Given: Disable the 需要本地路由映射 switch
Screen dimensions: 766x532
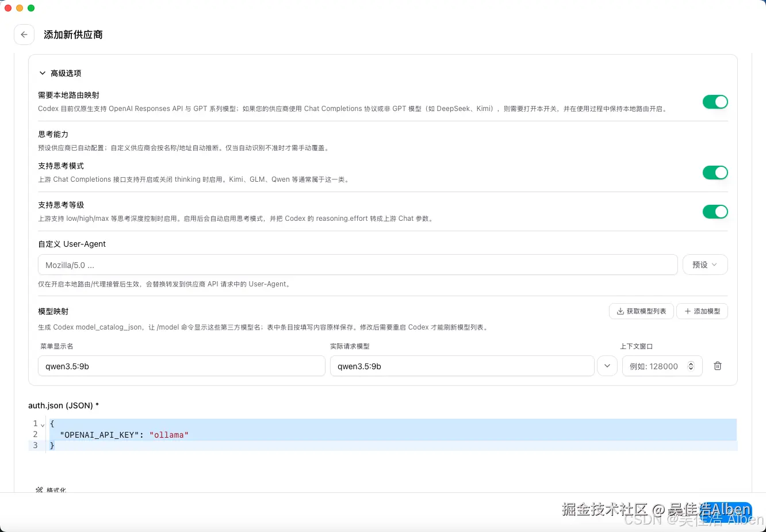Looking at the screenshot, I should (x=715, y=102).
